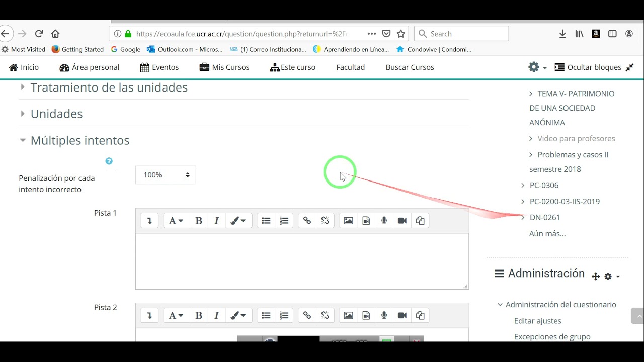The image size is (644, 362).
Task: Insert image in Pista 2 editor
Action: [348, 316]
